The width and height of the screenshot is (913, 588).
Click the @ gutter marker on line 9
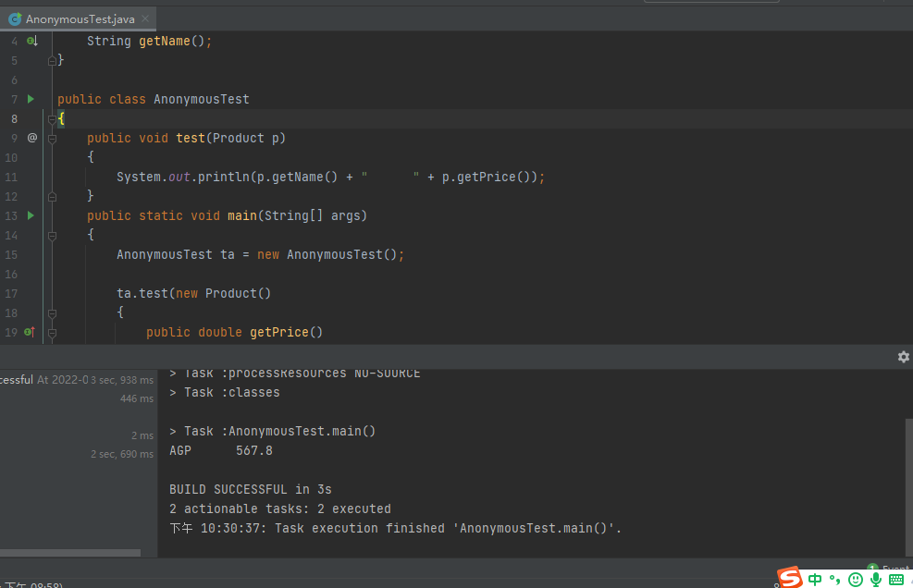31,138
